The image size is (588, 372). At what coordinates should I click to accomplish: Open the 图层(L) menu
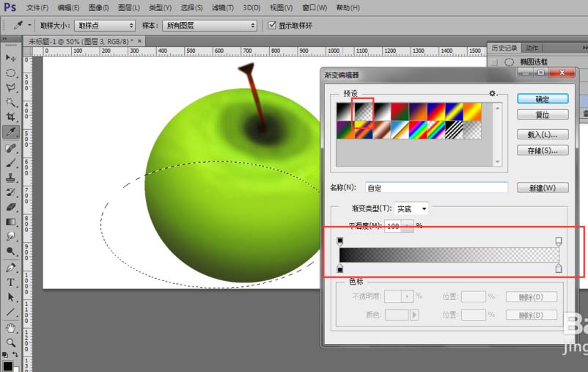click(x=128, y=7)
